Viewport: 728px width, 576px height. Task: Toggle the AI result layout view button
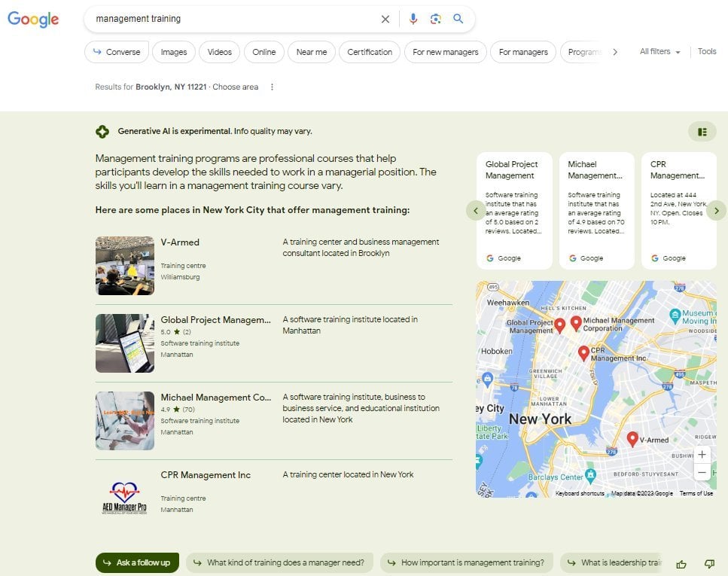click(702, 132)
